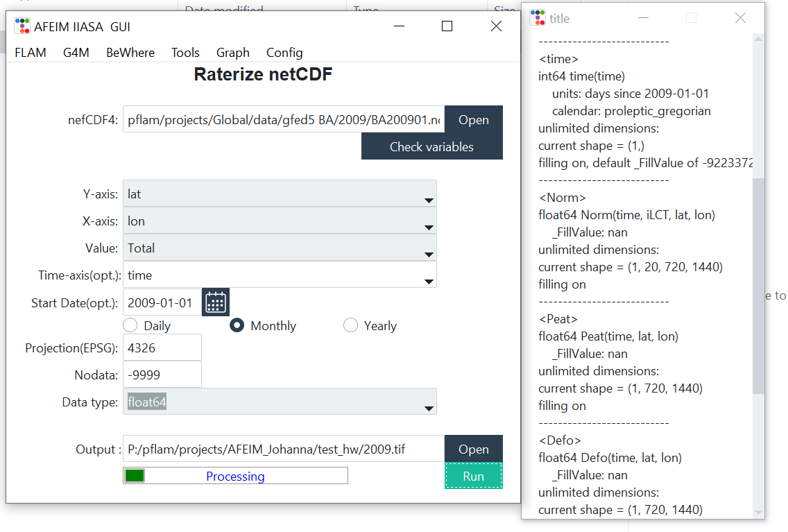Click the Processing progress bar
The width and height of the screenshot is (788, 532).
tap(236, 476)
